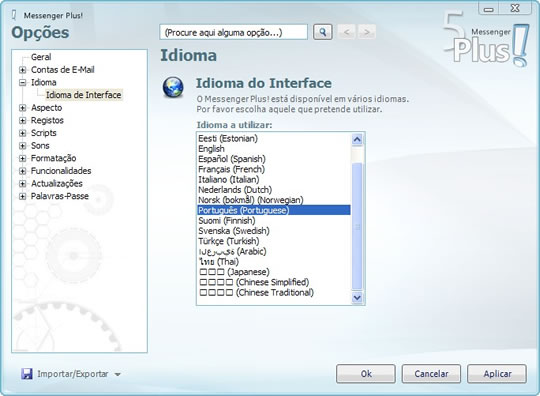
Task: Expand the Contas de E-Mail node
Action: [x=22, y=70]
